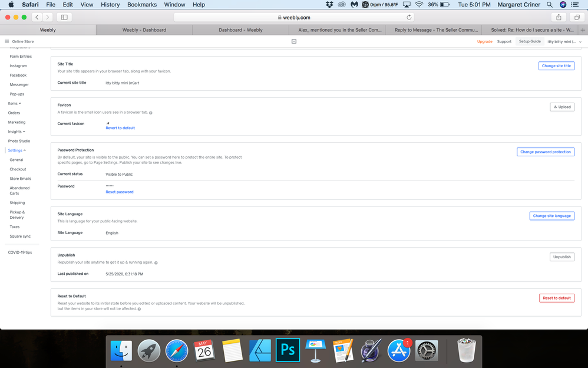Collapse the Settings sidebar section
The height and width of the screenshot is (368, 588).
point(16,150)
